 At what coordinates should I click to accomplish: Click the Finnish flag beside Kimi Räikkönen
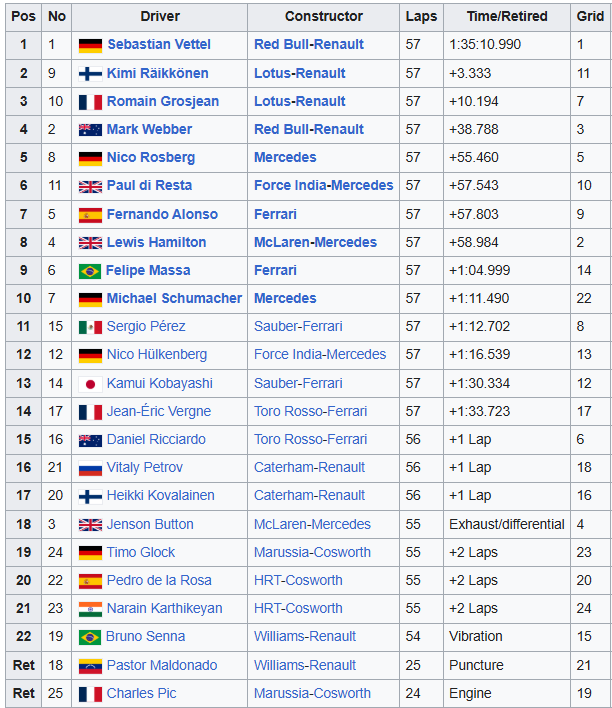point(90,74)
